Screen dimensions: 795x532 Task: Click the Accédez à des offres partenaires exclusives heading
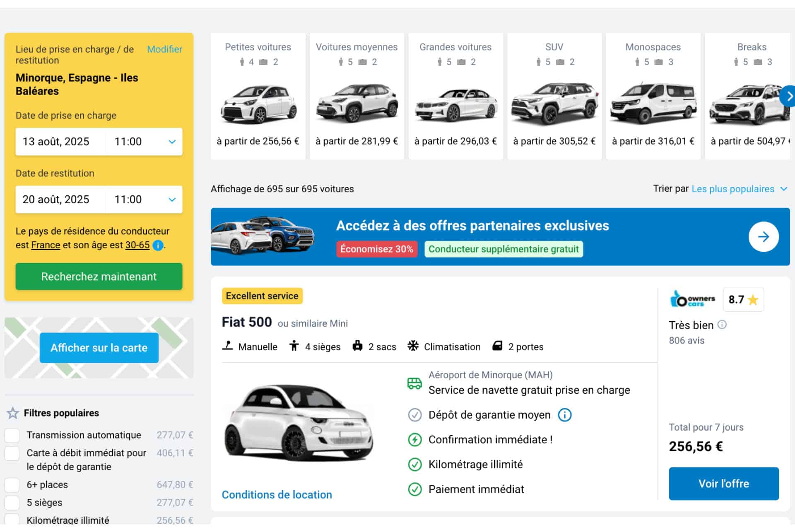[472, 226]
